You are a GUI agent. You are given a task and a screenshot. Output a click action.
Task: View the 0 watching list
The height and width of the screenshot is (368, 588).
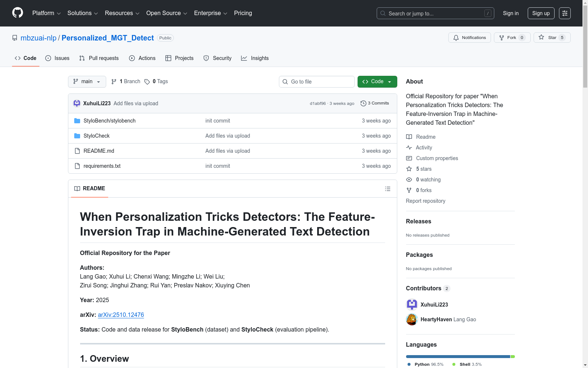click(423, 180)
